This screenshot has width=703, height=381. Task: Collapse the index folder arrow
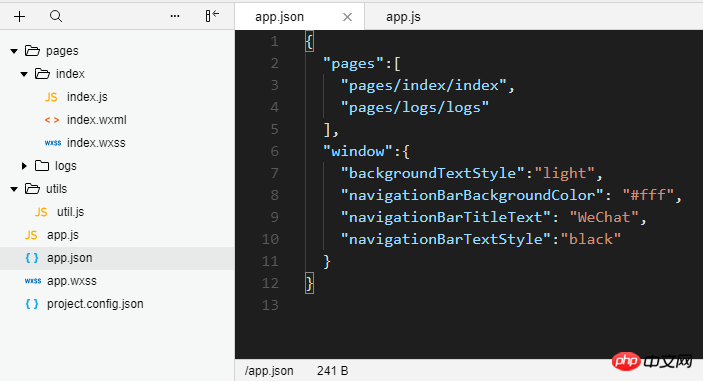(x=24, y=74)
